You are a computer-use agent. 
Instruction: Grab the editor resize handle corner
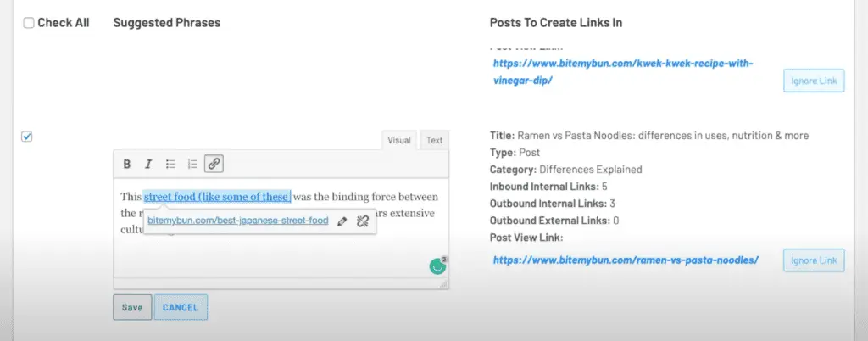[443, 283]
